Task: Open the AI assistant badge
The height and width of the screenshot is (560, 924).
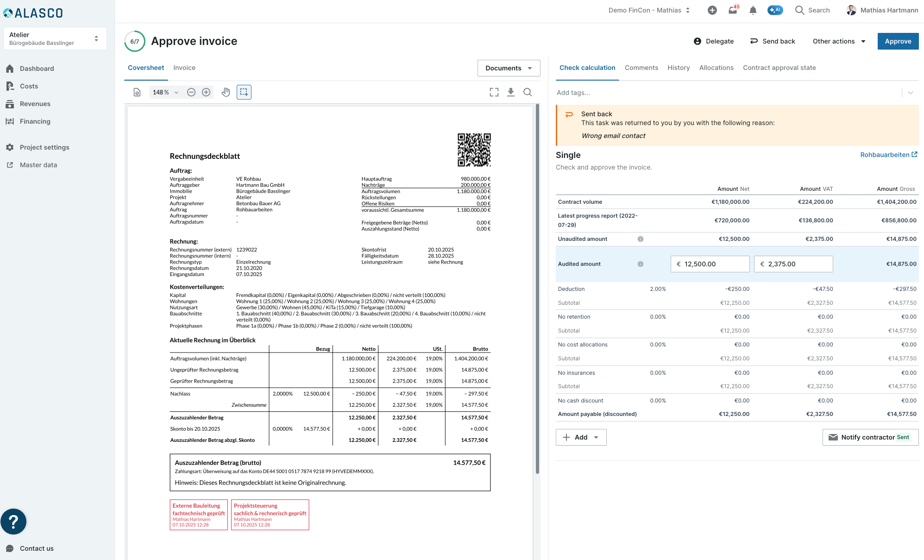Action: point(775,10)
